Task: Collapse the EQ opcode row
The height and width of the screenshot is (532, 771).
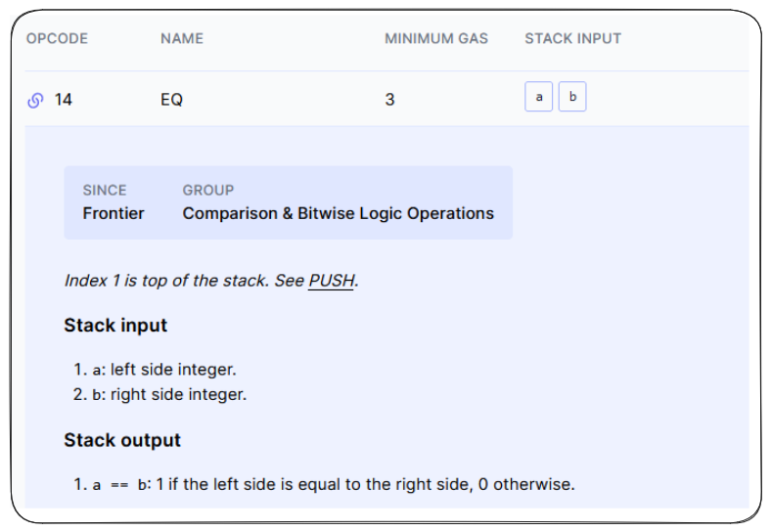Action: pyautogui.click(x=172, y=100)
